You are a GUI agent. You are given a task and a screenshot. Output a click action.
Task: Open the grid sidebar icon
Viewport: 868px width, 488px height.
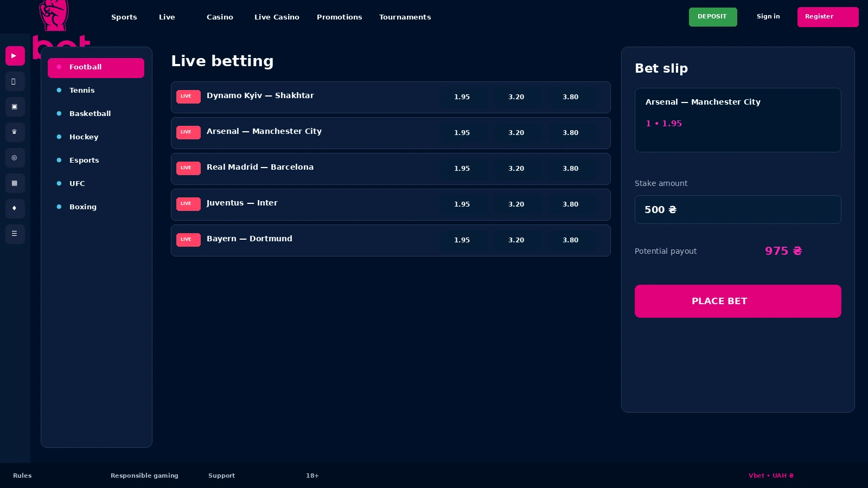(x=15, y=183)
